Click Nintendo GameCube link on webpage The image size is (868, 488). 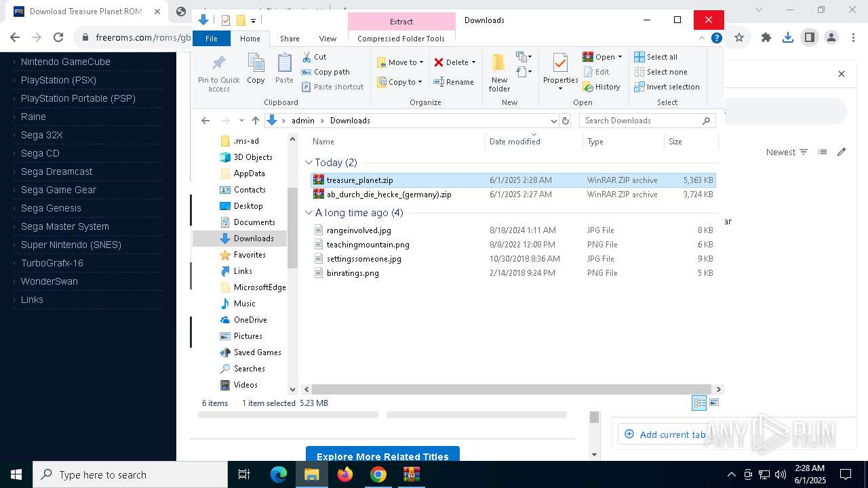[x=66, y=62]
